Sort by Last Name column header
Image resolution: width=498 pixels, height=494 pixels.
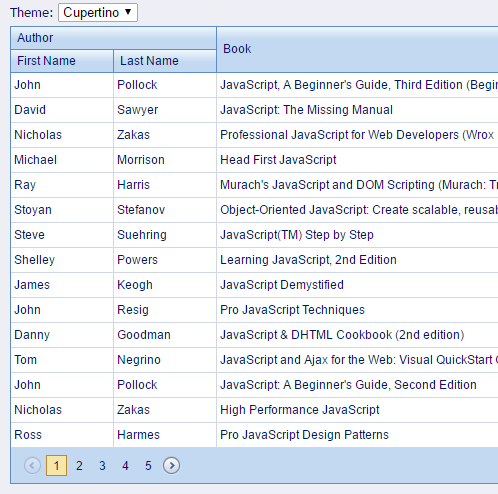pyautogui.click(x=165, y=61)
